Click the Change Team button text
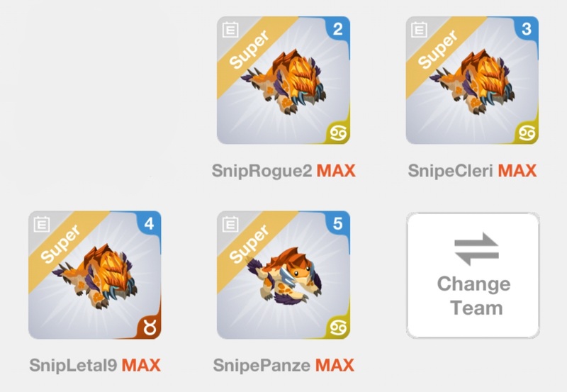 click(475, 296)
